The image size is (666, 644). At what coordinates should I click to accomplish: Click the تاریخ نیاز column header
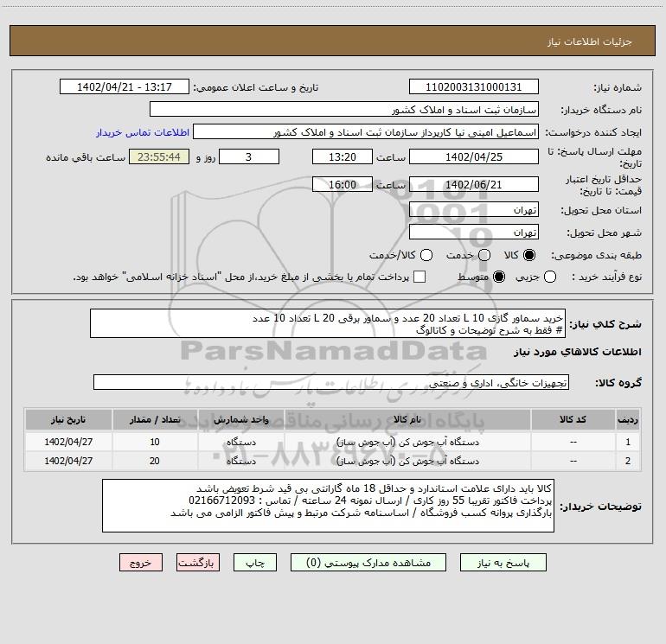pos(68,420)
